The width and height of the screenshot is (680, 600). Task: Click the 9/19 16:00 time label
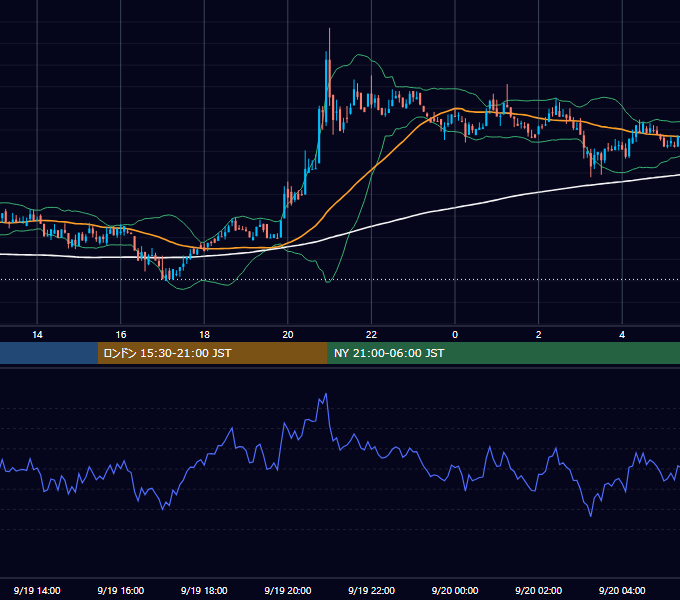[x=121, y=590]
